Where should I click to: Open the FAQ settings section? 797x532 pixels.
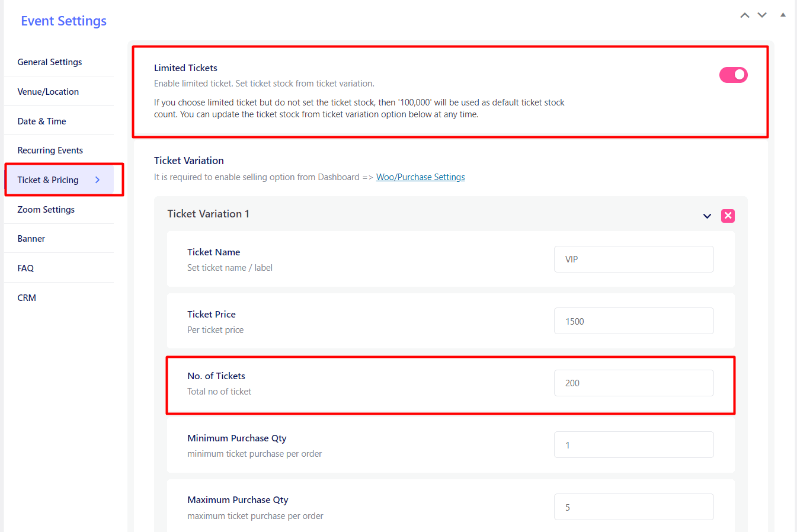point(25,268)
